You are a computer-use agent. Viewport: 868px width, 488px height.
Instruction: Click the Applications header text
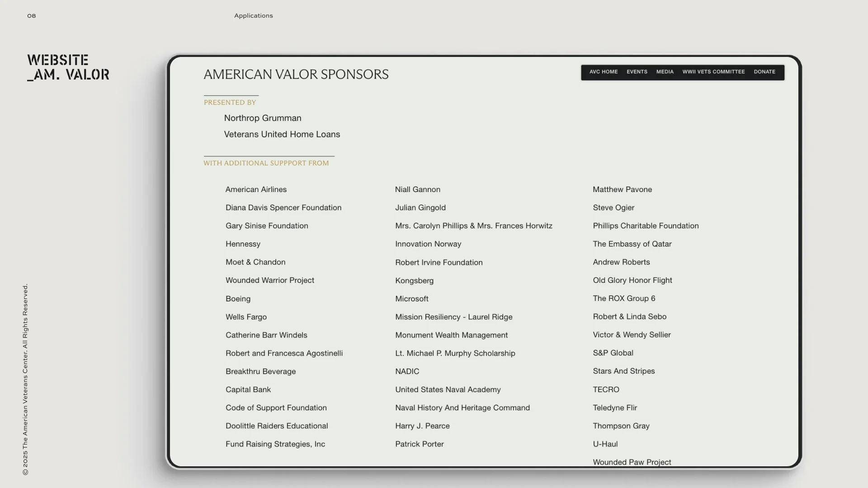click(x=254, y=16)
